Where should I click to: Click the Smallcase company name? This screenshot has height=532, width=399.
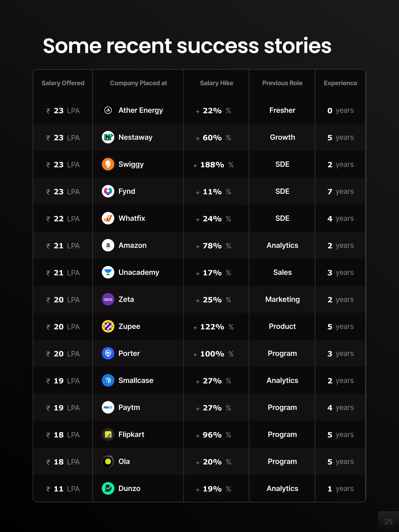tap(136, 380)
